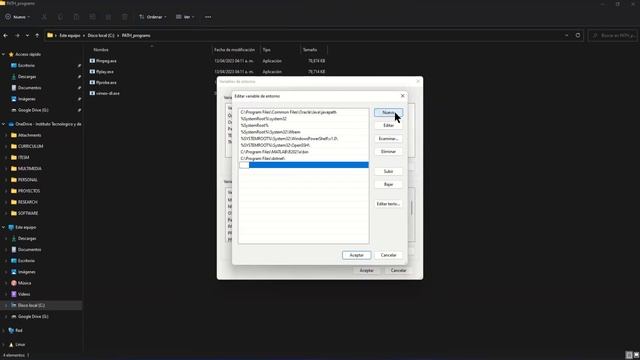This screenshot has height=360, width=640.
Task: Sort by Fecha de modificación column header
Action: click(234, 50)
